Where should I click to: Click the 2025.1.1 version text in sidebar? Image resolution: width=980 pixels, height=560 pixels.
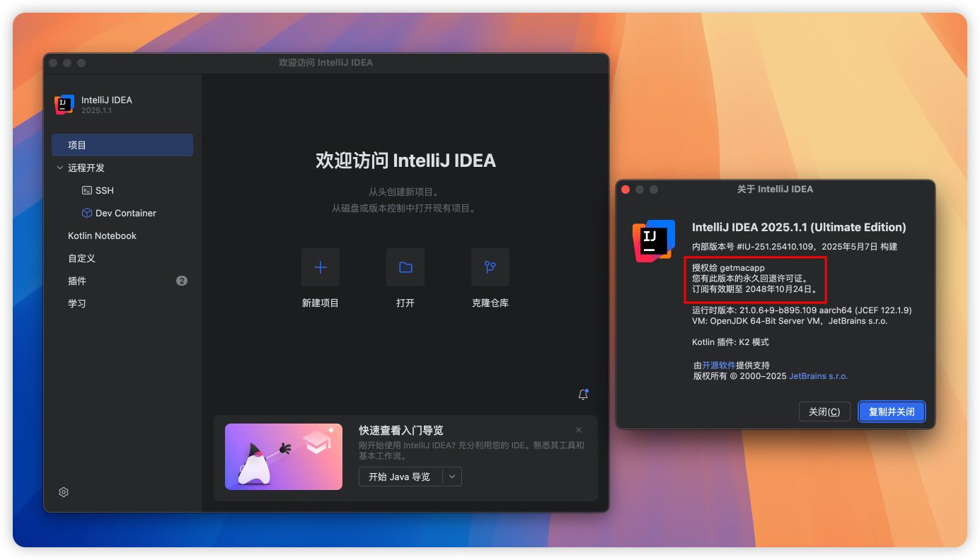96,111
